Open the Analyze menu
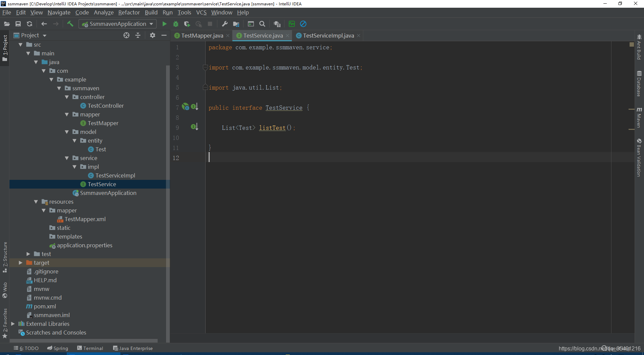 [104, 12]
